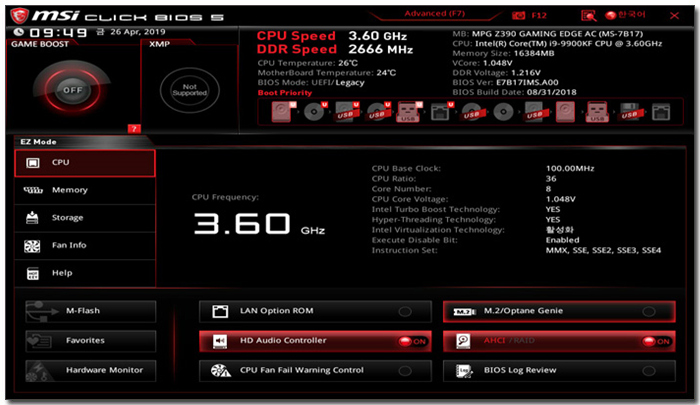This screenshot has width=700, height=405.
Task: Open the Memory section
Action: 85,190
